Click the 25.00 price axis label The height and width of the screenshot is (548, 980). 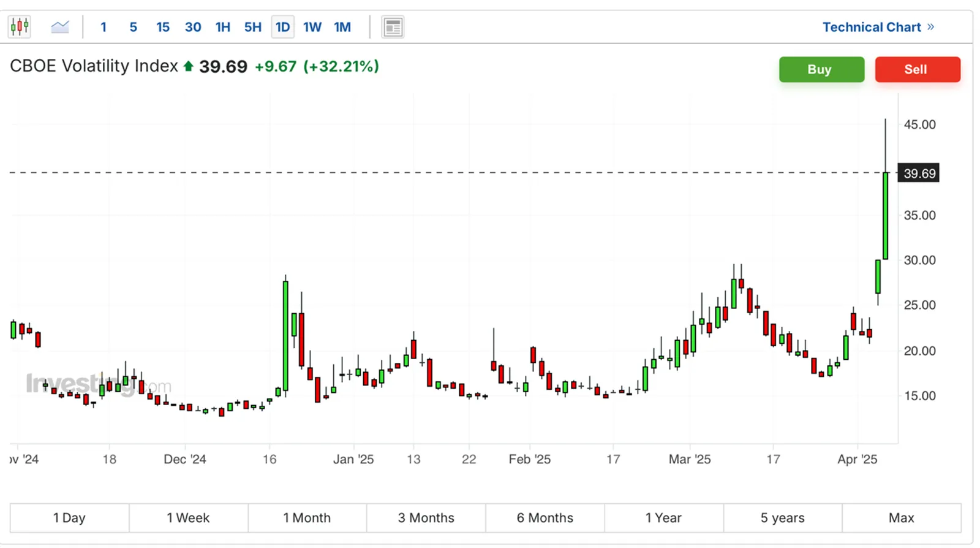pos(919,305)
